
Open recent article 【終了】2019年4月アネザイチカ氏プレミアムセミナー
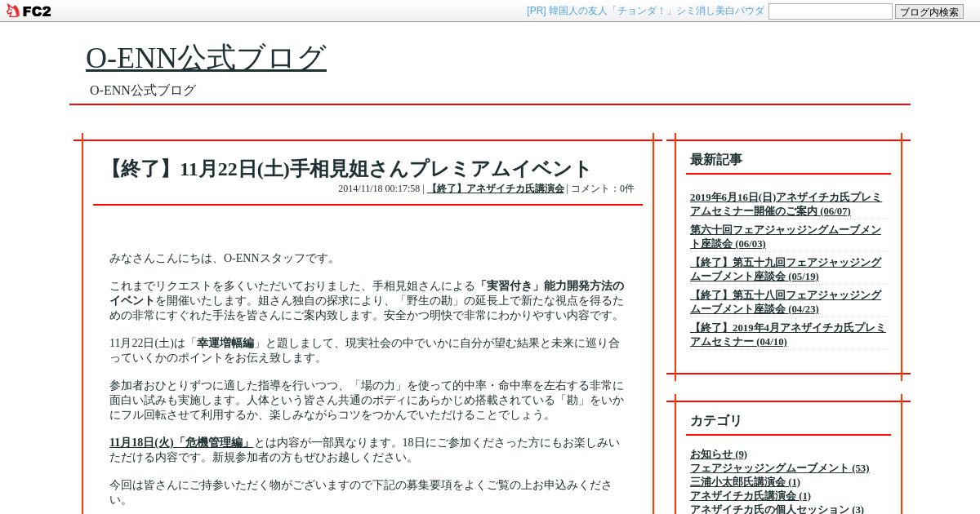(x=787, y=335)
